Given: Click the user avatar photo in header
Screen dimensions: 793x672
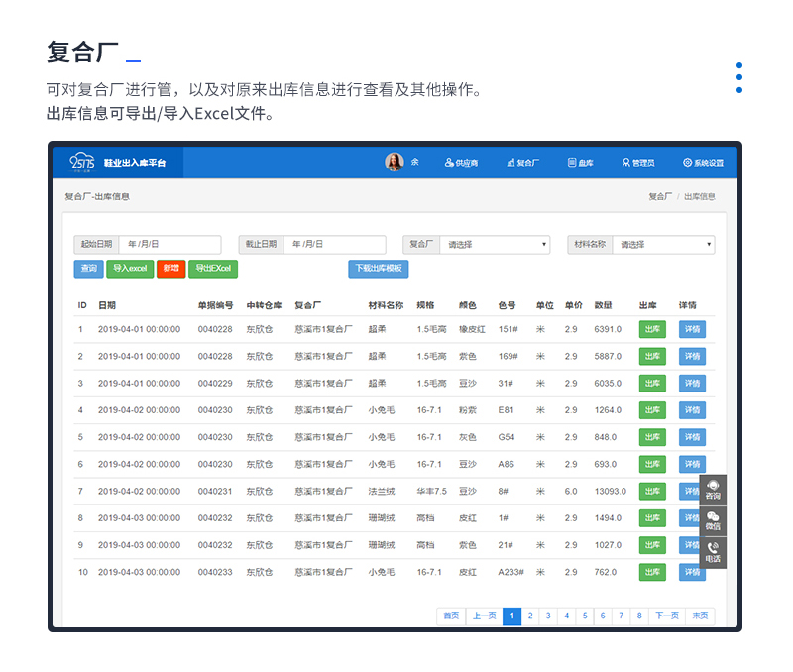Looking at the screenshot, I should pos(395,162).
